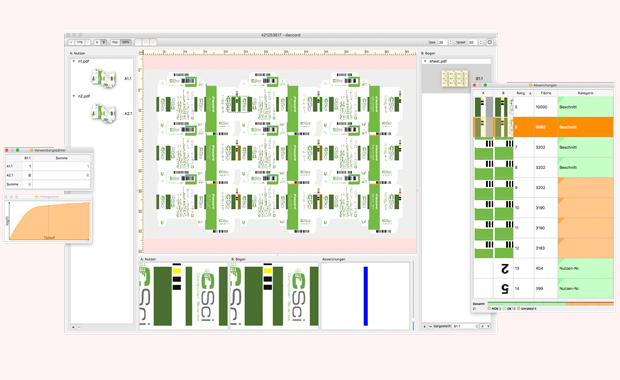Open settings gear in main toolbar
The width and height of the screenshot is (620, 380).
490,42
